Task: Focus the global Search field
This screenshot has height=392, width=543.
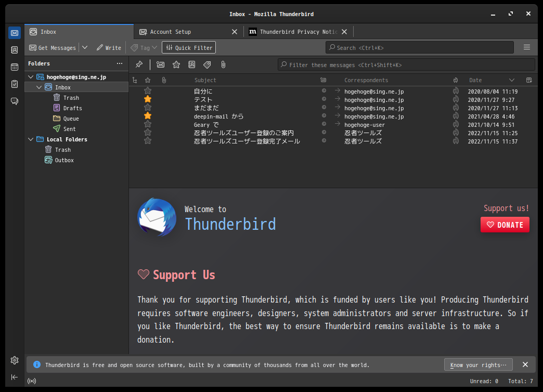Action: tap(419, 47)
